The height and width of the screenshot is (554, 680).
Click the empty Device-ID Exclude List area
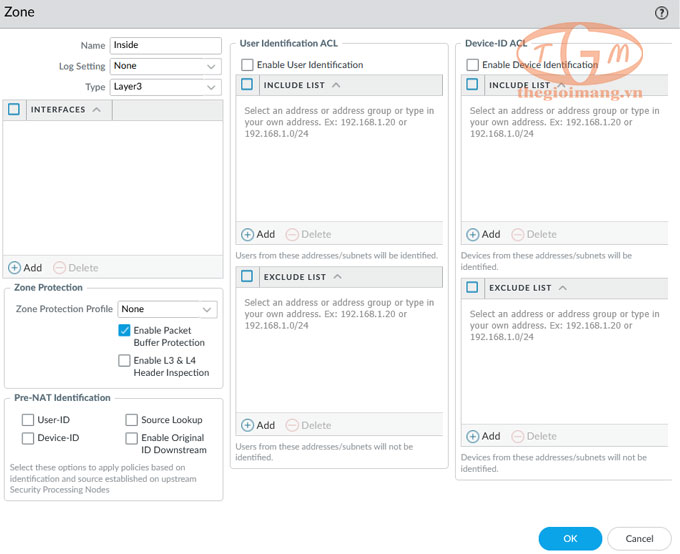(x=564, y=361)
